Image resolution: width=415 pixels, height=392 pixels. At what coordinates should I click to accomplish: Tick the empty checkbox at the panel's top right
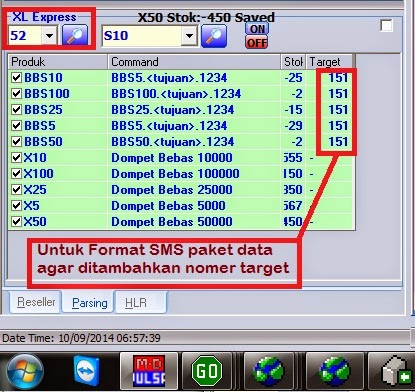(x=386, y=26)
